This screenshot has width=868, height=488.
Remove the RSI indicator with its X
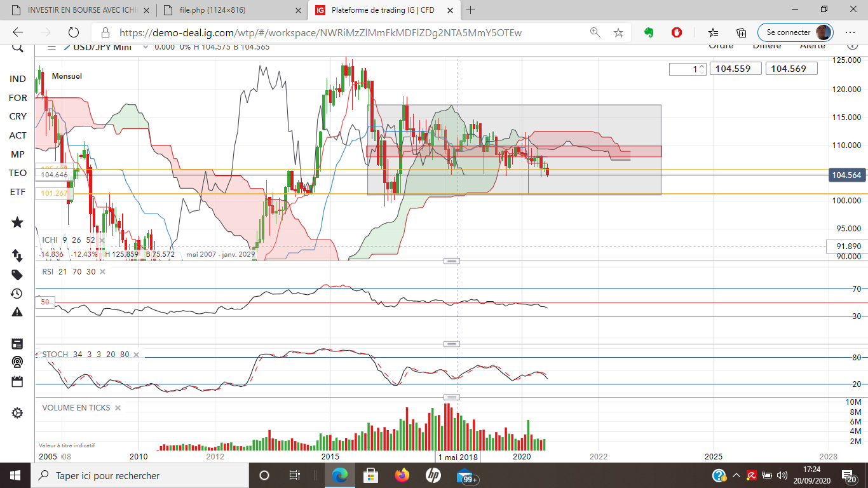tap(102, 272)
